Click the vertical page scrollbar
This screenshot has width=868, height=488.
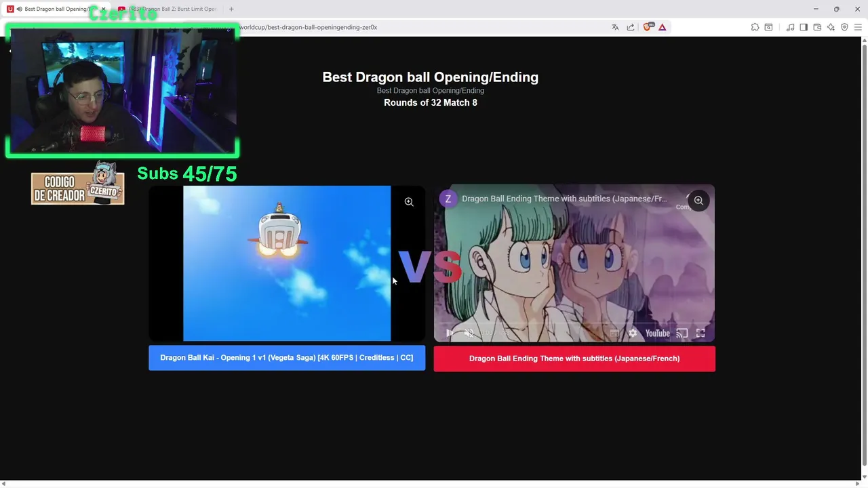pyautogui.click(x=864, y=255)
